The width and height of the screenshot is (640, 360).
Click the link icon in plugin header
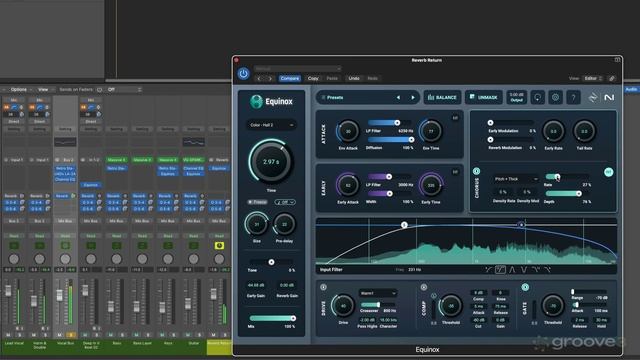[612, 78]
